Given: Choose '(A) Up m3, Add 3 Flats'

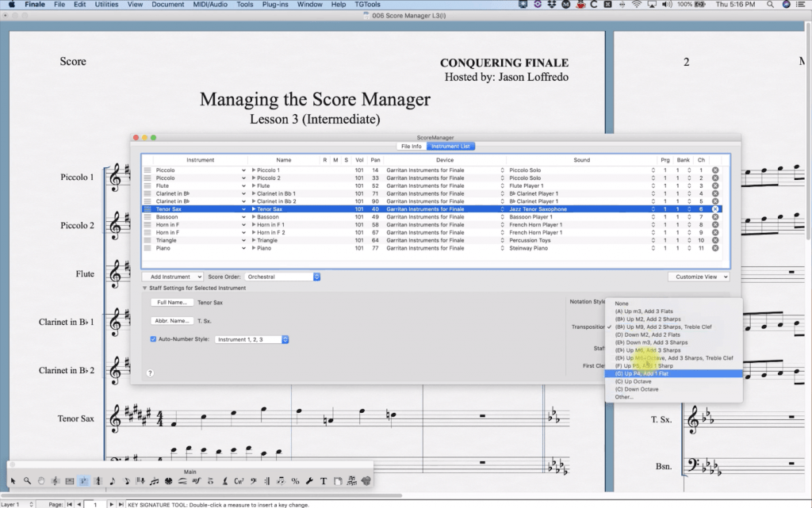Looking at the screenshot, I should (674, 311).
